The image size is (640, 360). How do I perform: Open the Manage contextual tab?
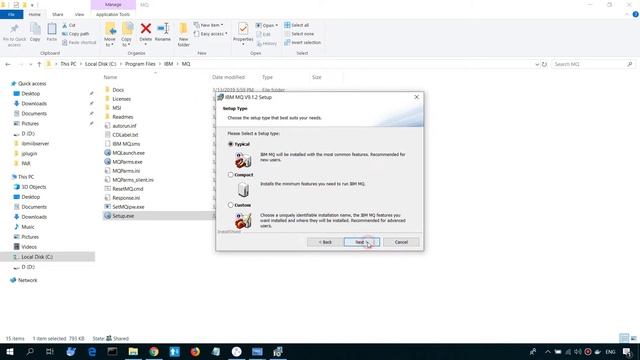(x=113, y=4)
